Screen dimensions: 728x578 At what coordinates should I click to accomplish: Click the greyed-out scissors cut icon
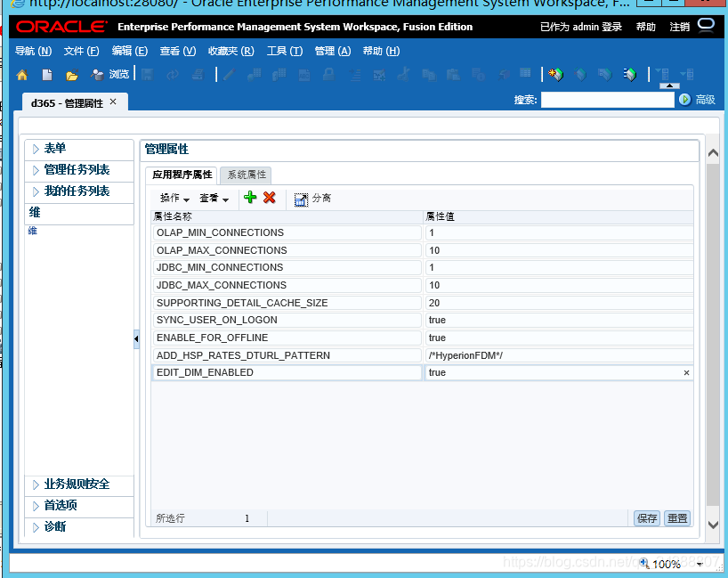403,74
